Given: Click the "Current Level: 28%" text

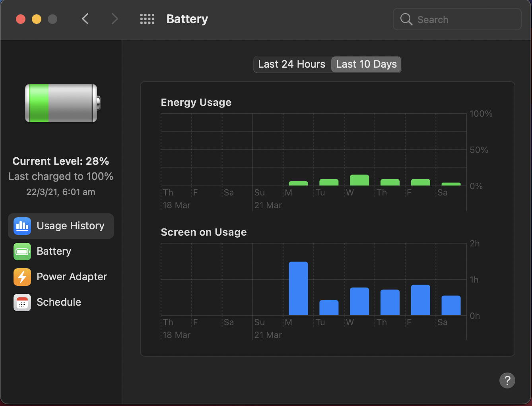Looking at the screenshot, I should (x=61, y=161).
